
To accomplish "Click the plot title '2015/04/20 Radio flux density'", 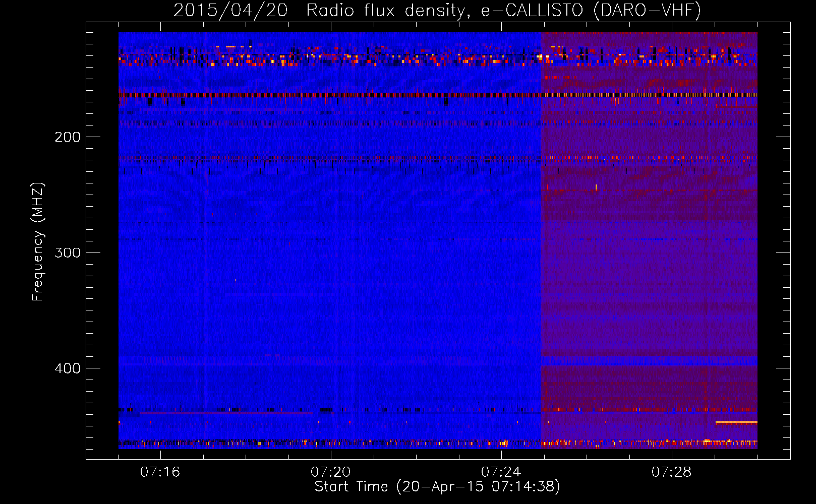I will point(437,11).
